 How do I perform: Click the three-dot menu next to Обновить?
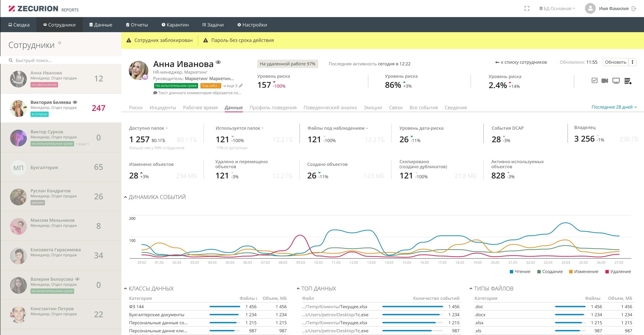click(x=632, y=62)
